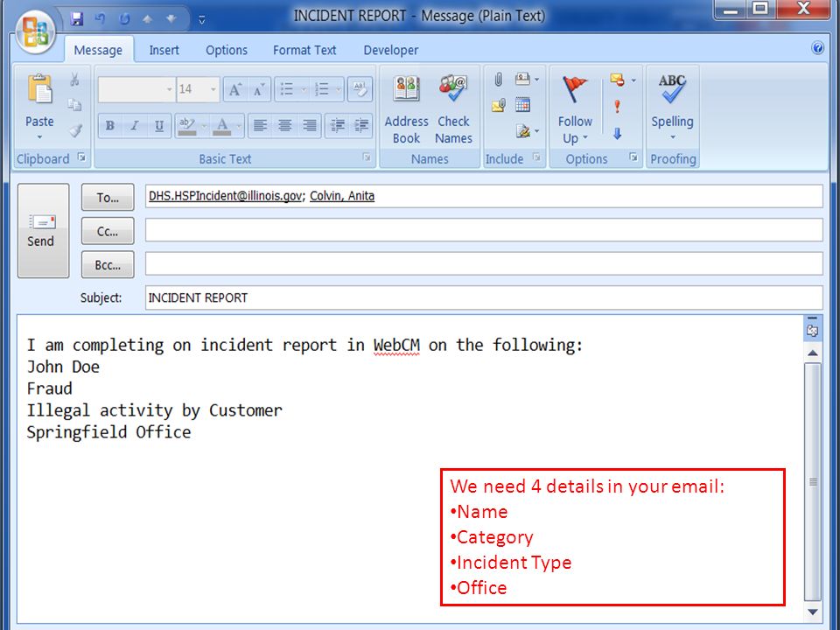This screenshot has width=840, height=630.
Task: Open the Message ribbon tab
Action: [98, 51]
